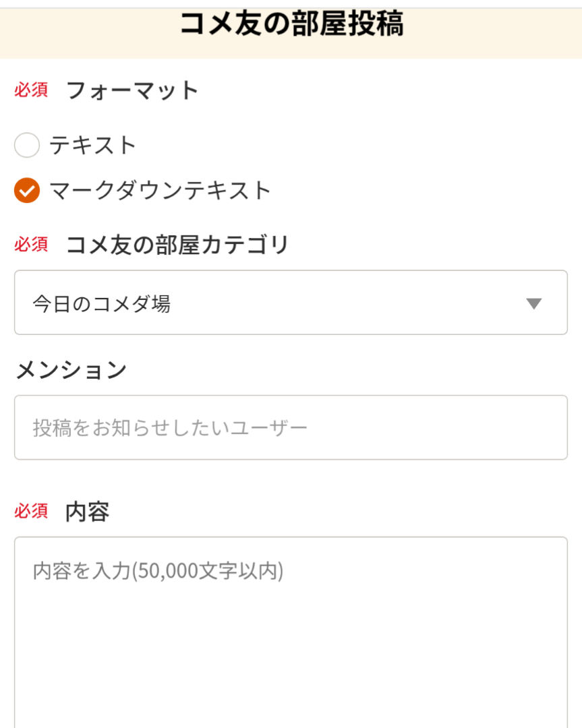Click the メンション field label

[x=71, y=369]
